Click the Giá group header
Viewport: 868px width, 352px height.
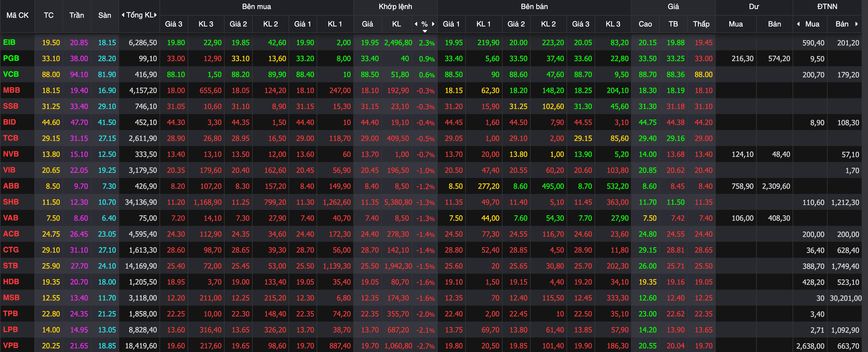coord(673,6)
